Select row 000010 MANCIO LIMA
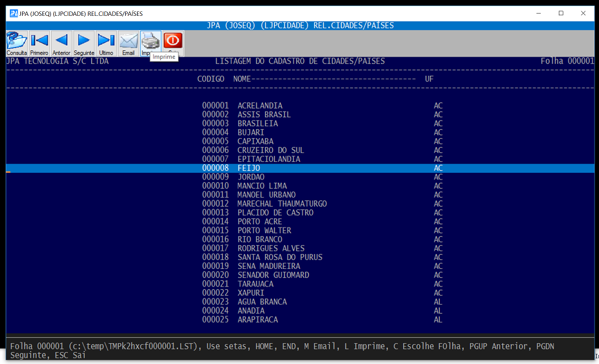 (300, 186)
